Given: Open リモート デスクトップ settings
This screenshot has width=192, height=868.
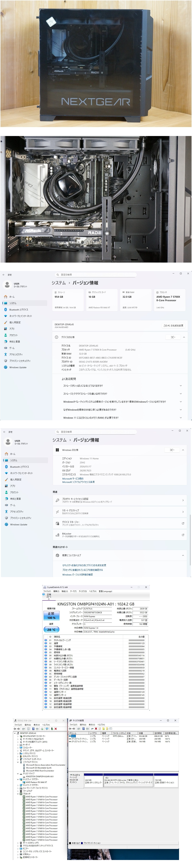Looking at the screenshot, I should [x=119, y=512].
